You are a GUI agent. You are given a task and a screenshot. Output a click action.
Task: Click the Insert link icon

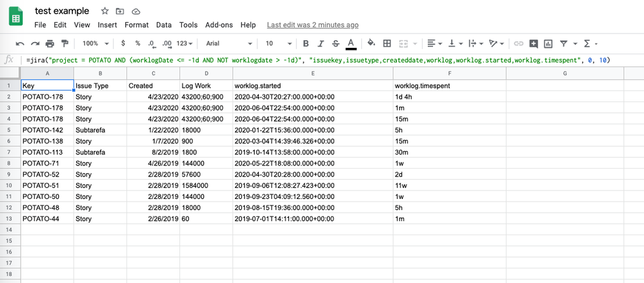pos(519,43)
